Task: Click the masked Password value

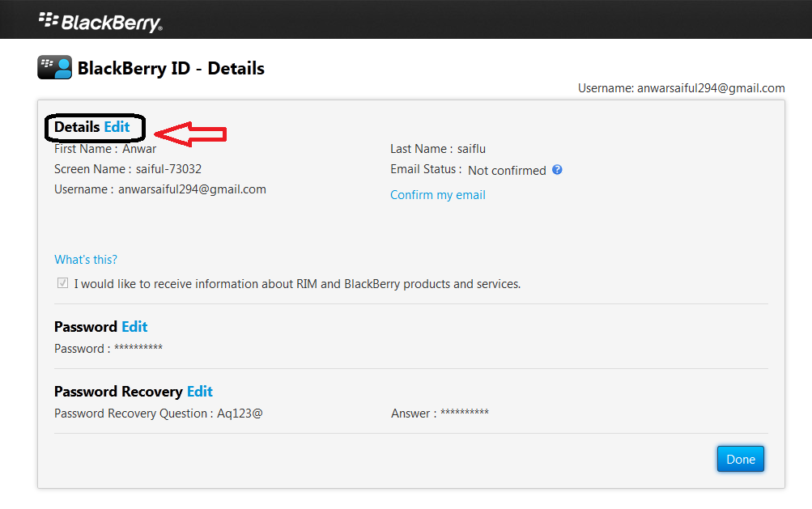Action: coord(138,347)
